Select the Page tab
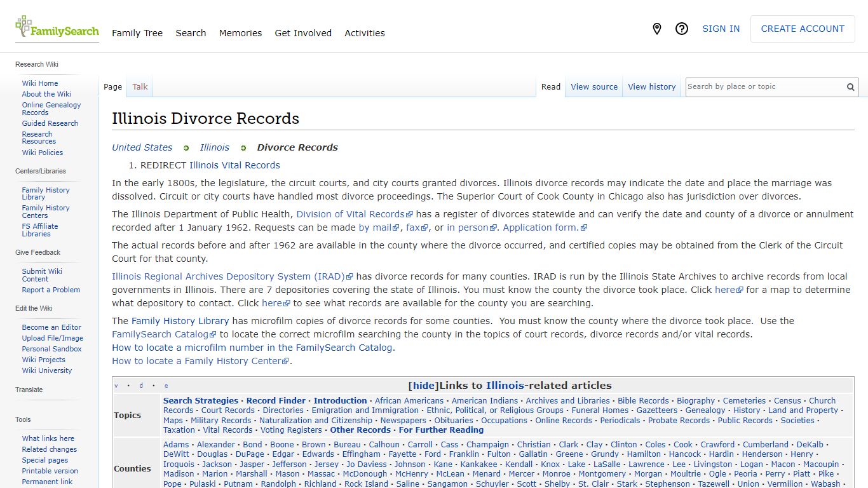Image resolution: width=868 pixels, height=488 pixels. click(112, 87)
